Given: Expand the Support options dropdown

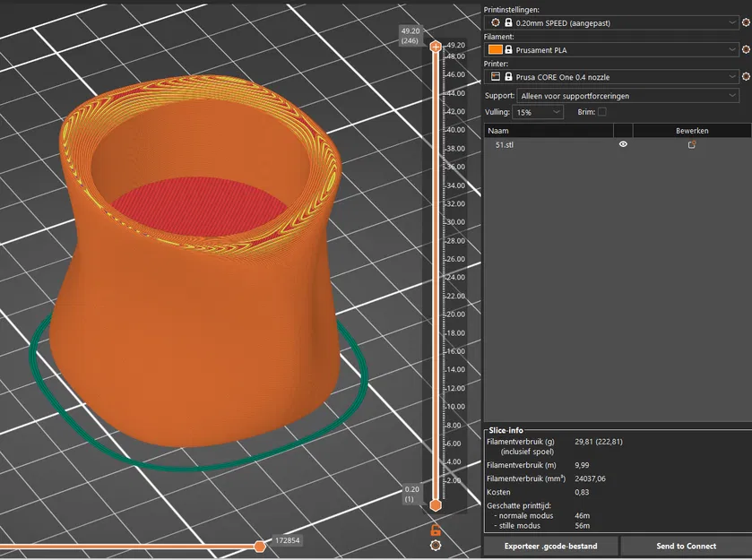Looking at the screenshot, I should coord(732,95).
